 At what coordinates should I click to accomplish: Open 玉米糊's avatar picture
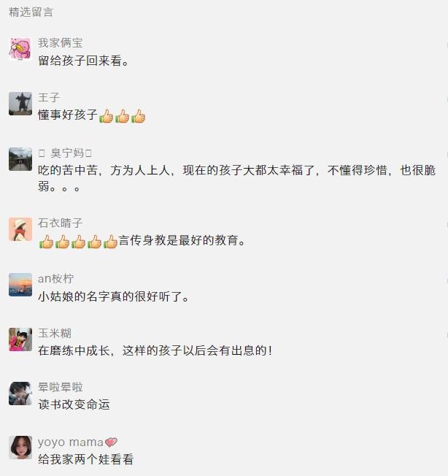coord(20,339)
